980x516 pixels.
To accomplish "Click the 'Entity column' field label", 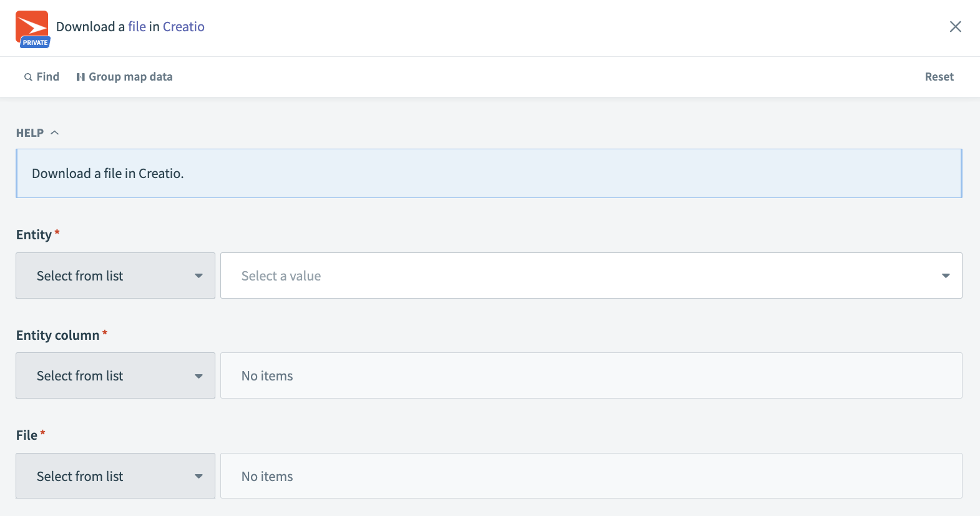I will (x=57, y=335).
